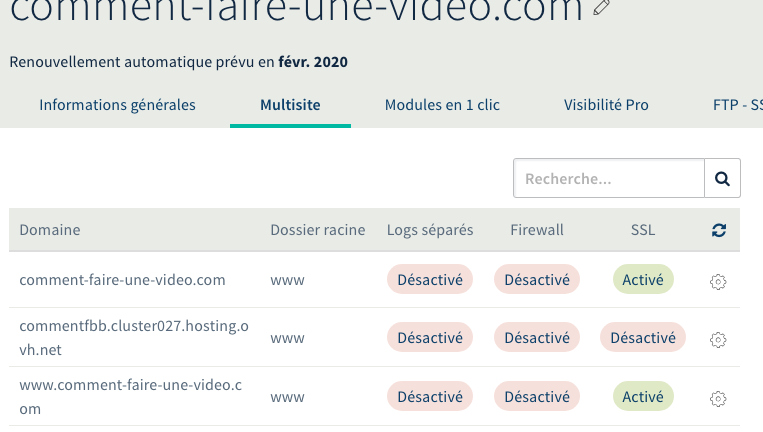
Task: Click the refresh icon in table header
Action: tap(718, 230)
